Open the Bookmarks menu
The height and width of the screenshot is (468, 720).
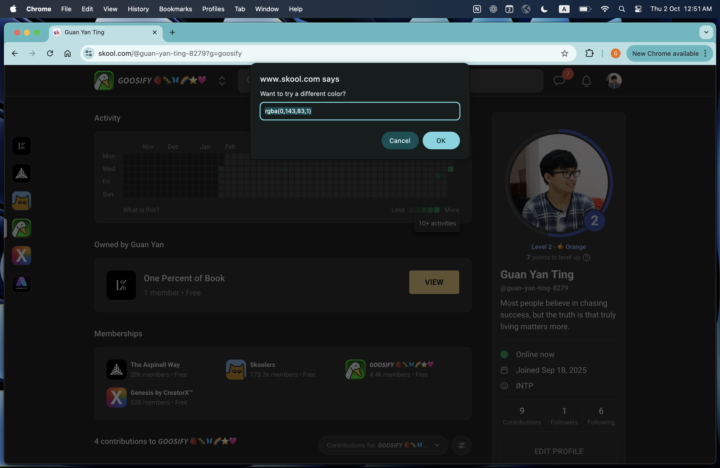coord(175,9)
